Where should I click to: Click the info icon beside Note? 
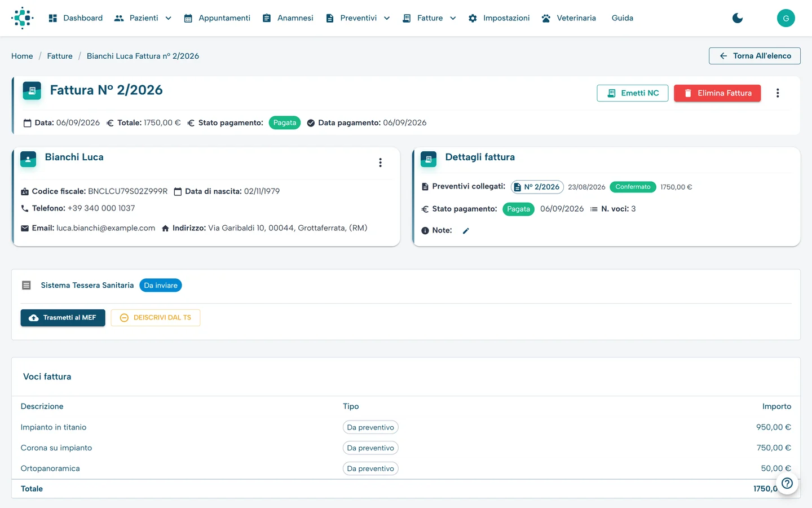click(425, 231)
